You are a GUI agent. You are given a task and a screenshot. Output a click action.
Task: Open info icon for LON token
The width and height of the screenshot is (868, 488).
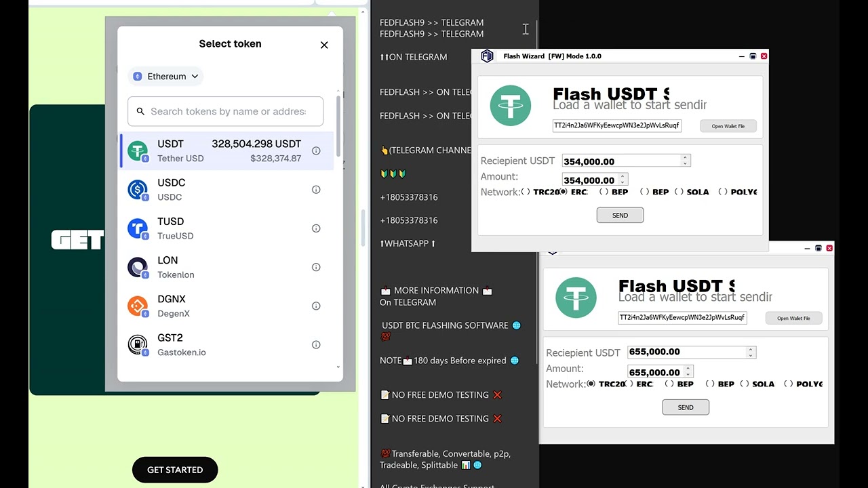coord(316,267)
